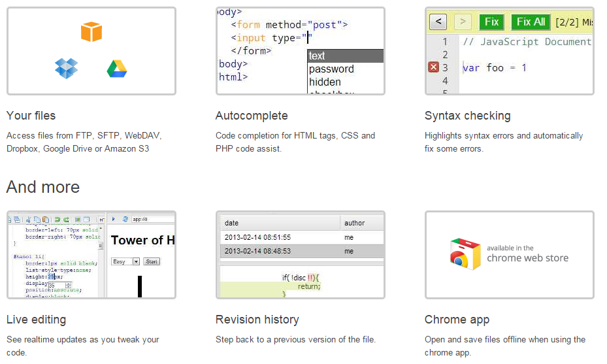Open the Your files thumbnail
Screen dimensions: 607x364
(91, 51)
